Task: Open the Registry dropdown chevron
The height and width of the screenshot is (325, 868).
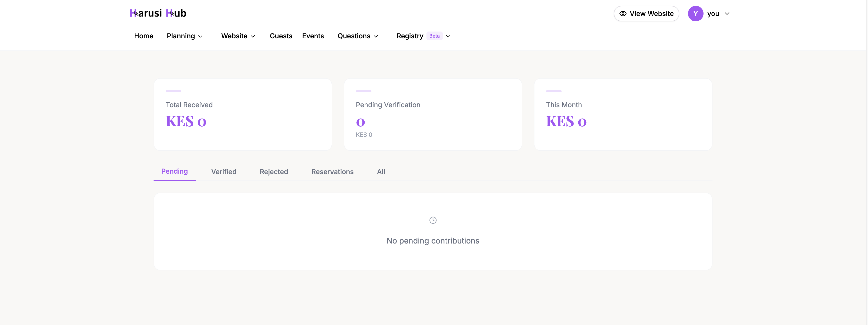Action: (x=448, y=36)
